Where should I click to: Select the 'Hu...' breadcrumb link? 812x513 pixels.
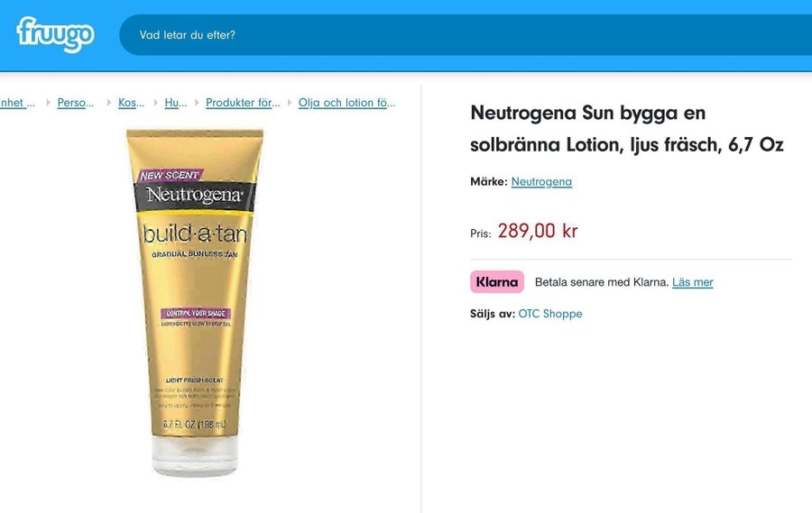tap(176, 103)
